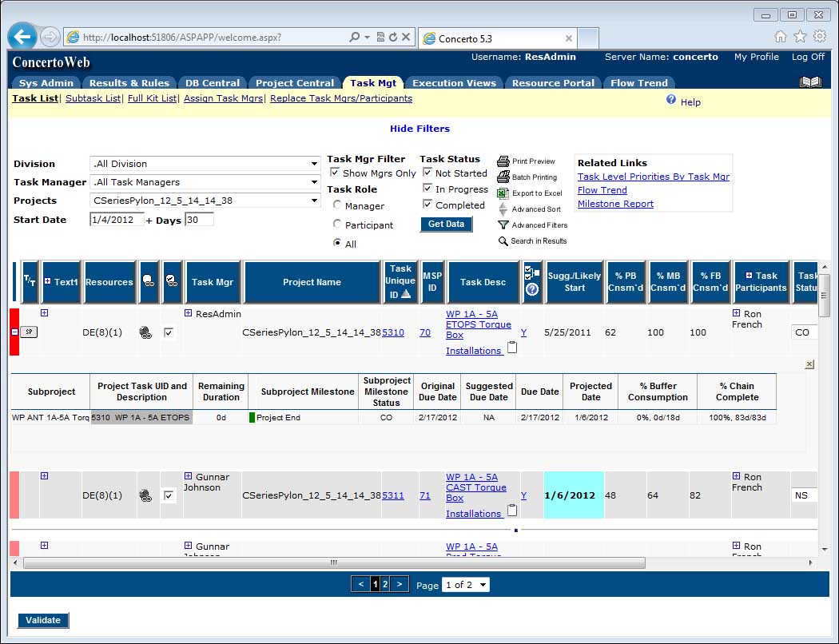Viewport: 839px width, 644px height.
Task: Open the page selector dropdown
Action: pyautogui.click(x=467, y=585)
